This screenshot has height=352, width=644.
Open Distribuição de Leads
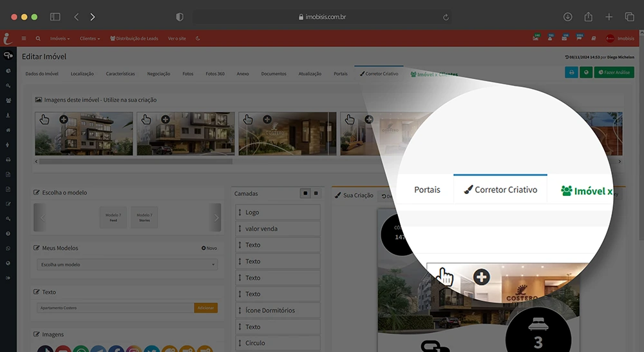[134, 38]
